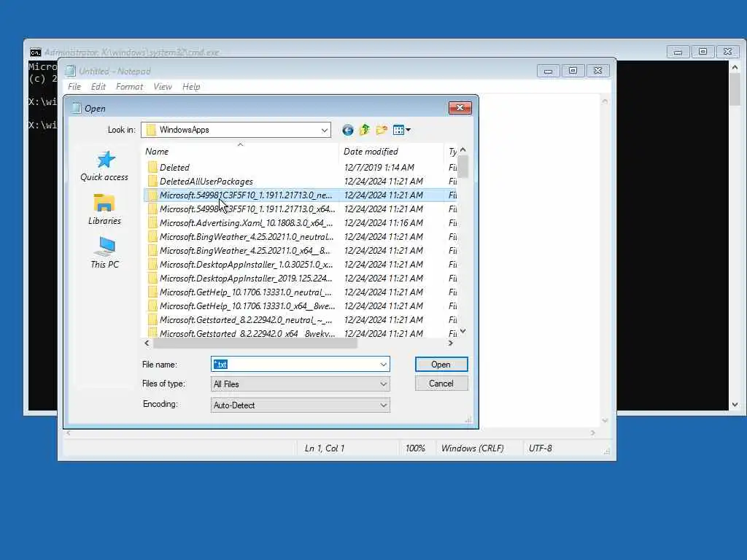The image size is (747, 560).
Task: Click UTF-8 in the Notepad status bar
Action: pos(541,448)
